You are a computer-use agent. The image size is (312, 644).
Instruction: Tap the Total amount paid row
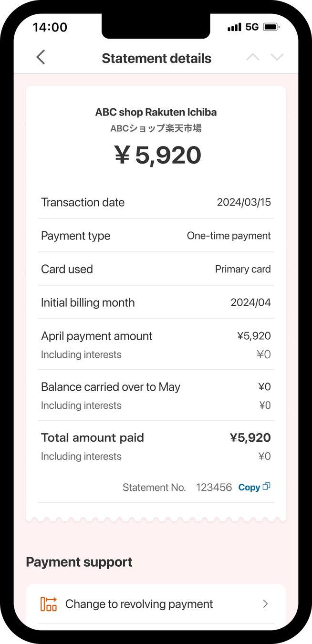[x=156, y=438]
